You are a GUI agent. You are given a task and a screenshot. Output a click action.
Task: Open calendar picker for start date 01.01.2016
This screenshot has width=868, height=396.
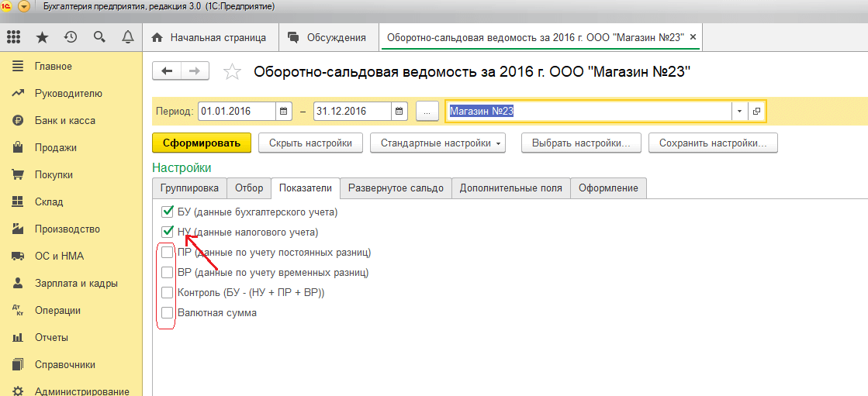(285, 112)
